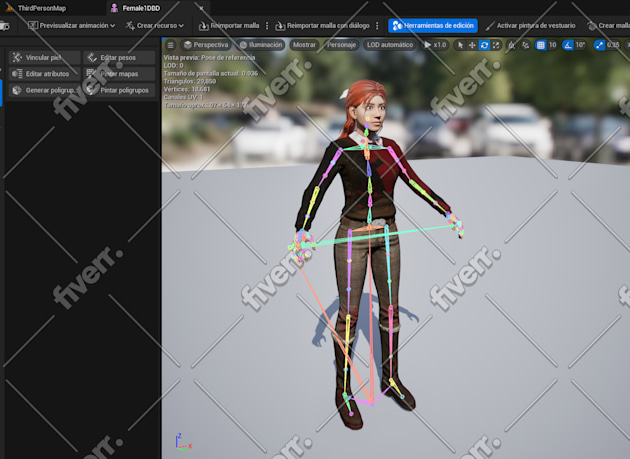Click the Vértices viewport stat text
This screenshot has width=630, height=459.
coord(187,89)
